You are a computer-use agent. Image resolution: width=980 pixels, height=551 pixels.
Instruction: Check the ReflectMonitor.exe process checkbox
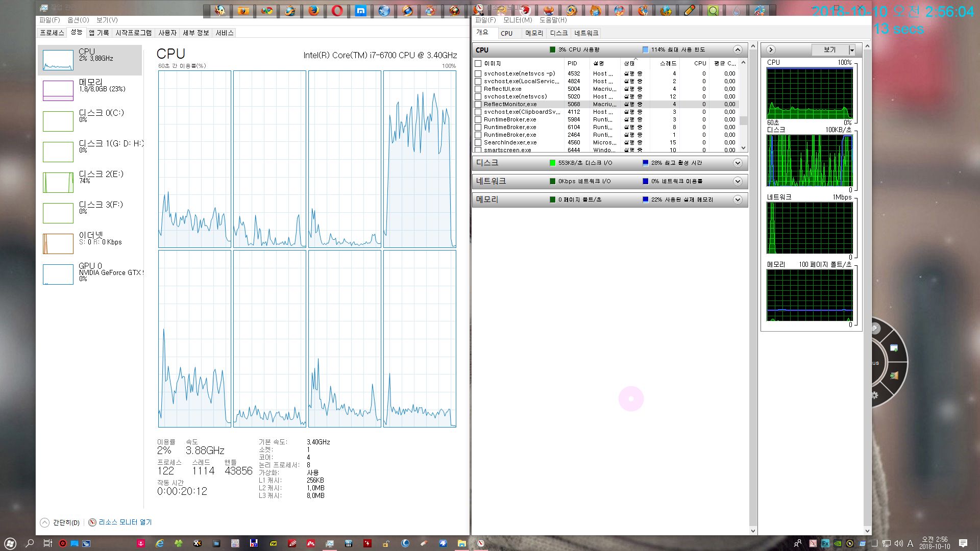coord(478,104)
